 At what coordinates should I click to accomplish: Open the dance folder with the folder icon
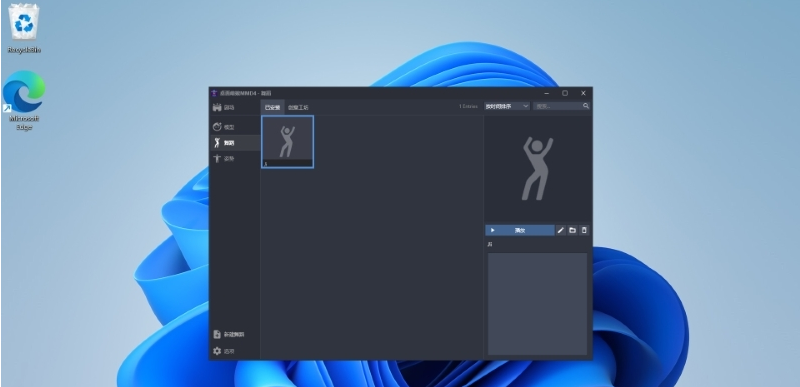click(x=572, y=230)
